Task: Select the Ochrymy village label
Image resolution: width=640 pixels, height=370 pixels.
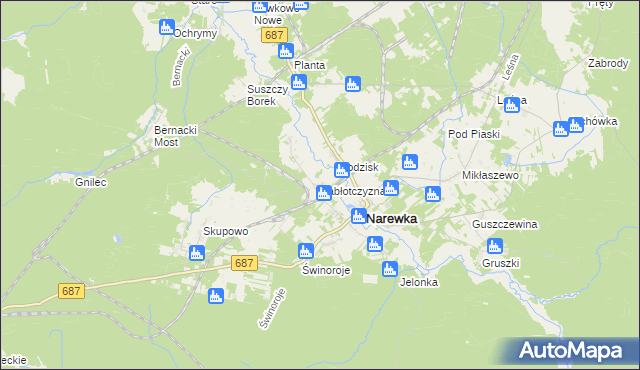Action: 195,33
